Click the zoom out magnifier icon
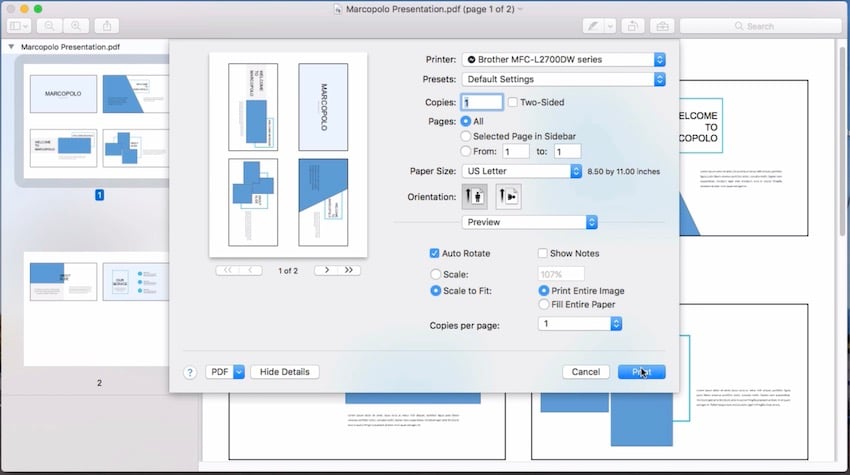 (49, 25)
